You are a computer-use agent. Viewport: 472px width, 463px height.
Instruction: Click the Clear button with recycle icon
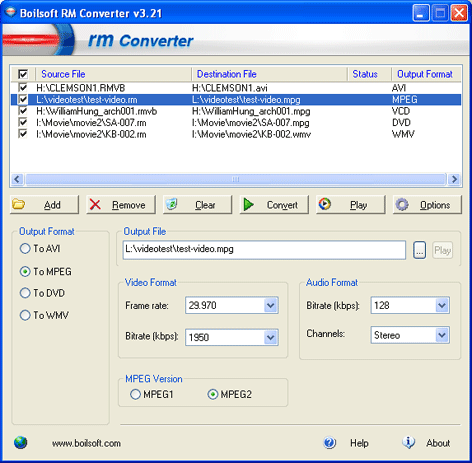coord(197,205)
